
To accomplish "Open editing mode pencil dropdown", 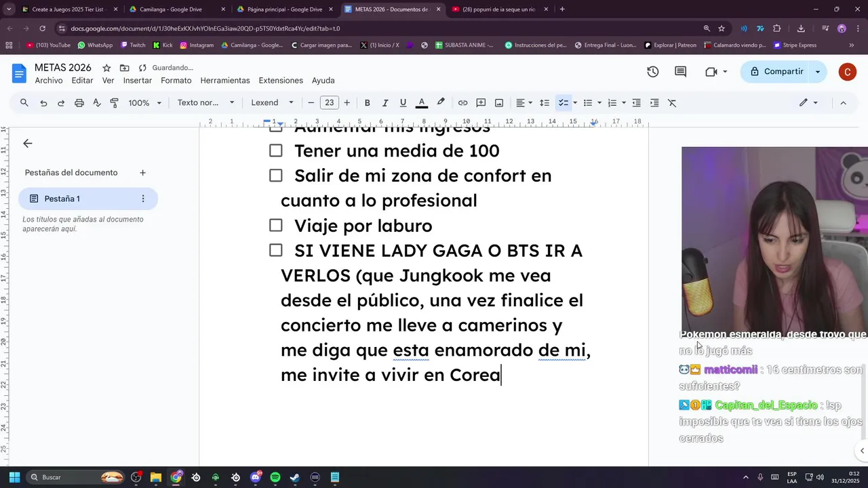I will tap(808, 103).
